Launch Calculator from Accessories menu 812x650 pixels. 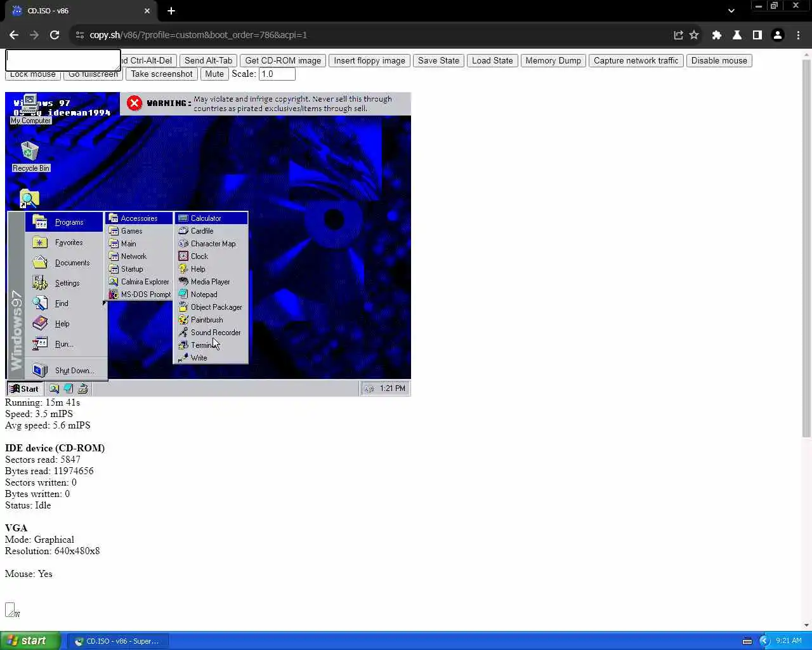[211, 218]
